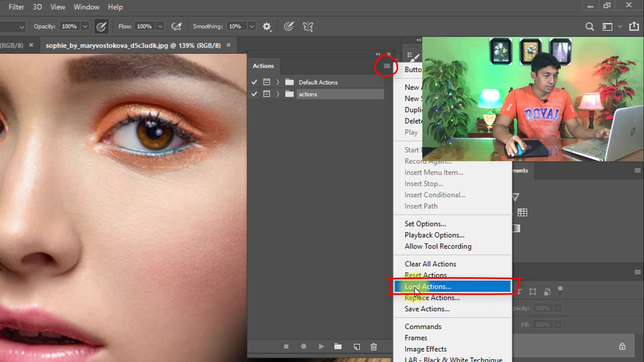Viewport: 644px width, 362px height.
Task: Click the Actions panel hamburger menu icon
Action: click(x=387, y=66)
